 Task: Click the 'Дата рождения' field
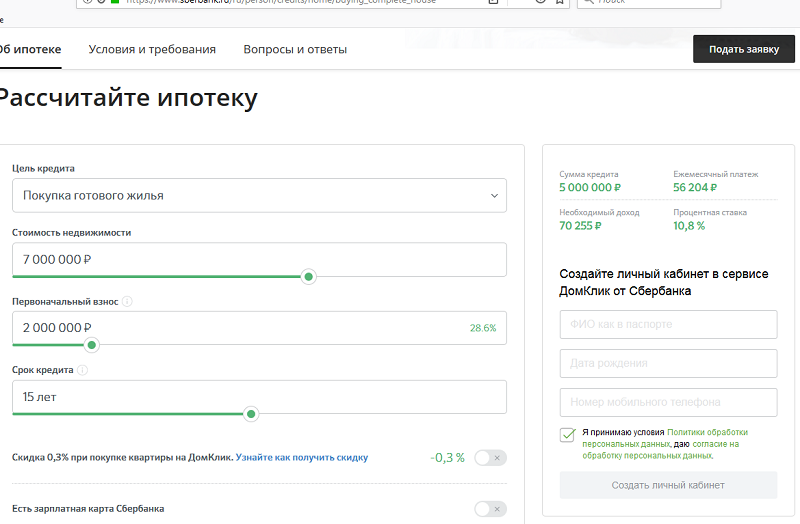[x=668, y=363]
